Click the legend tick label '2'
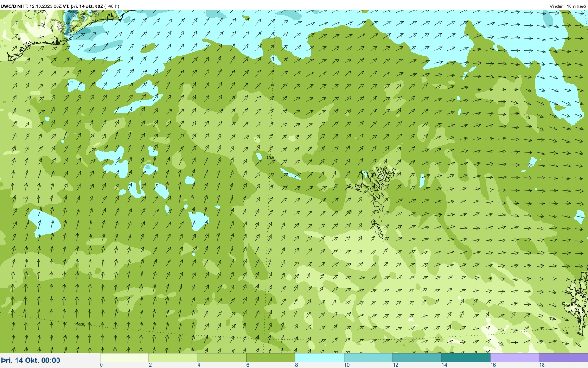This screenshot has height=368, width=588. [x=150, y=365]
